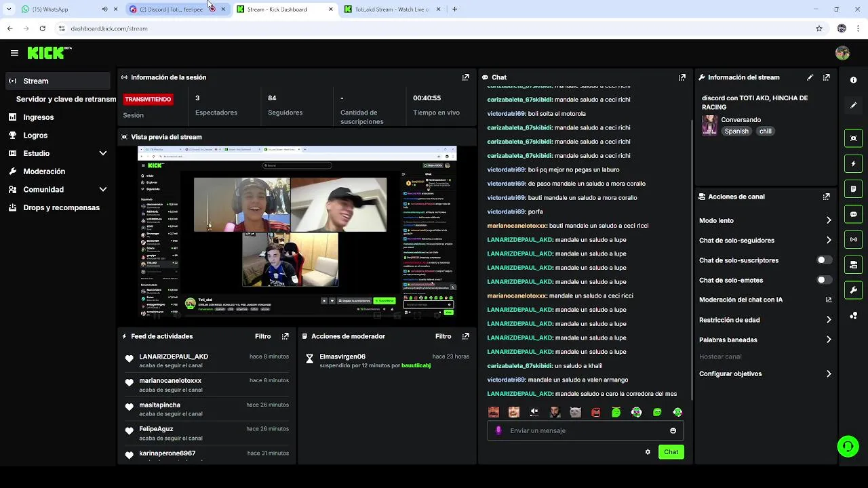
Task: Click bauuticabj moderator link
Action: (x=416, y=365)
